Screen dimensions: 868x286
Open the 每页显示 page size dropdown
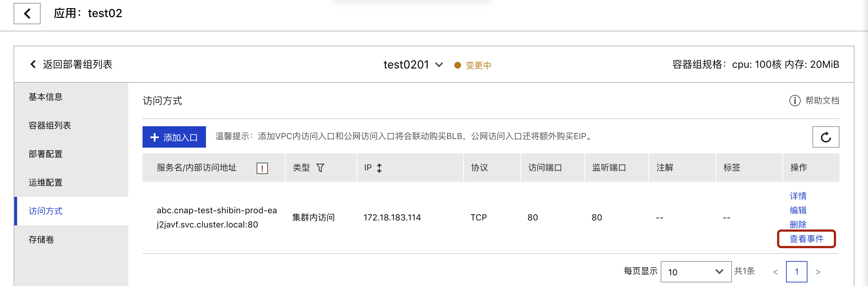tap(696, 272)
